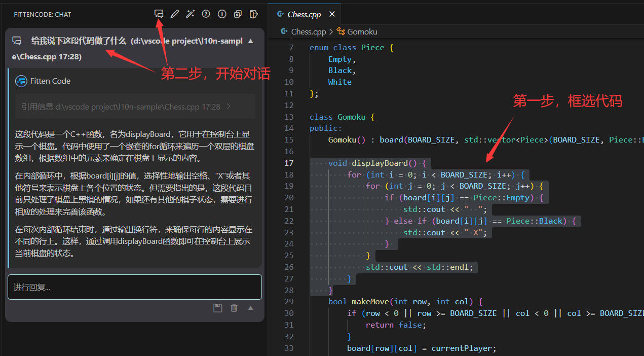This screenshot has width=644, height=356.
Task: Send the reply with the triangle icon
Action: (250, 308)
